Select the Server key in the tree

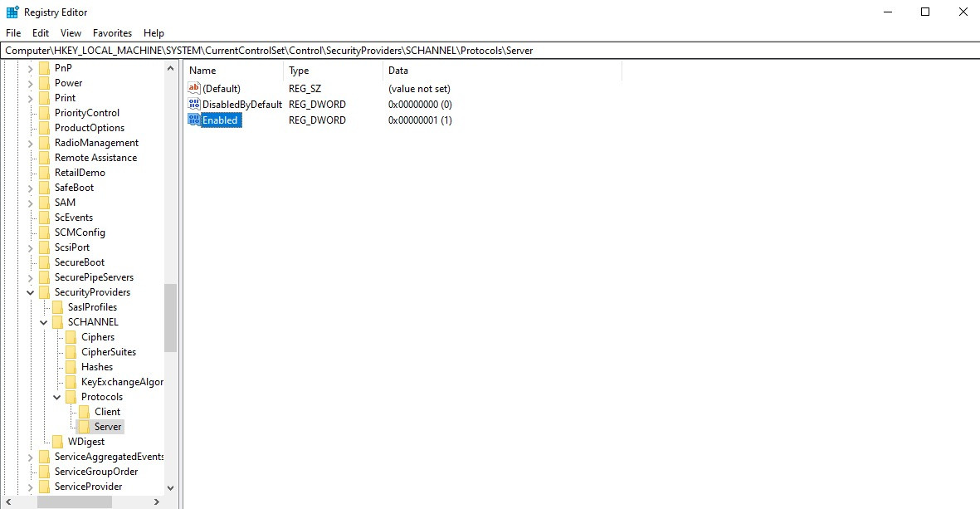tap(108, 427)
